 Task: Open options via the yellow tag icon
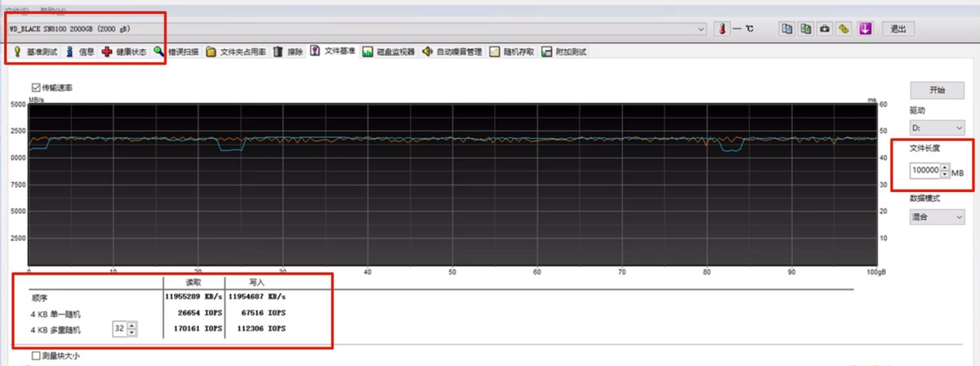[x=844, y=29]
